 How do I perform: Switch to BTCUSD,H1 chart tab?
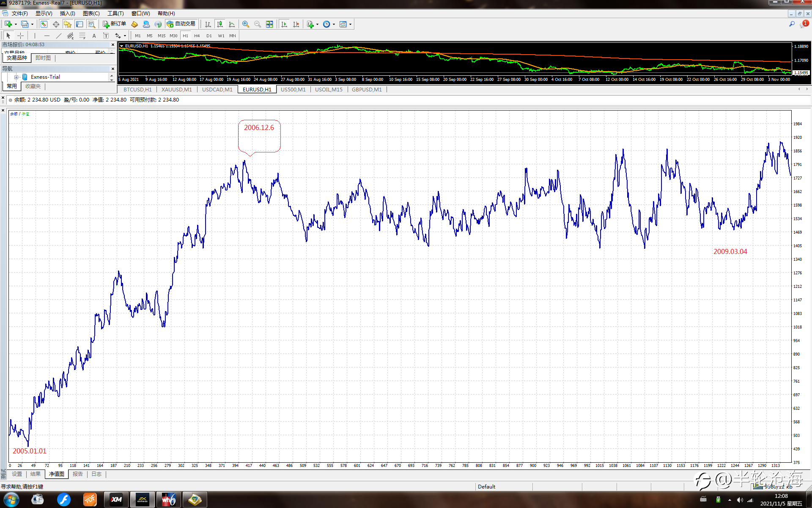tap(137, 89)
